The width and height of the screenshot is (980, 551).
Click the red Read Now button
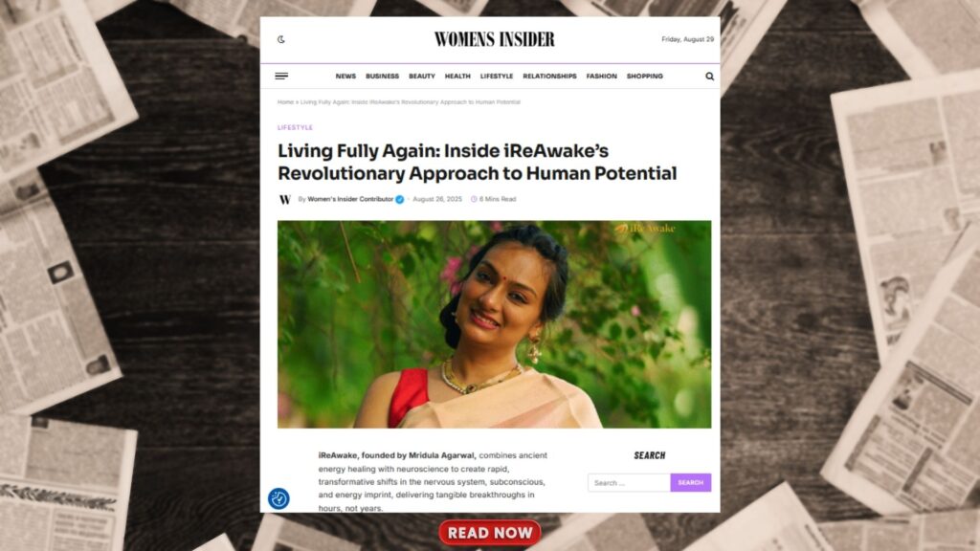490,532
